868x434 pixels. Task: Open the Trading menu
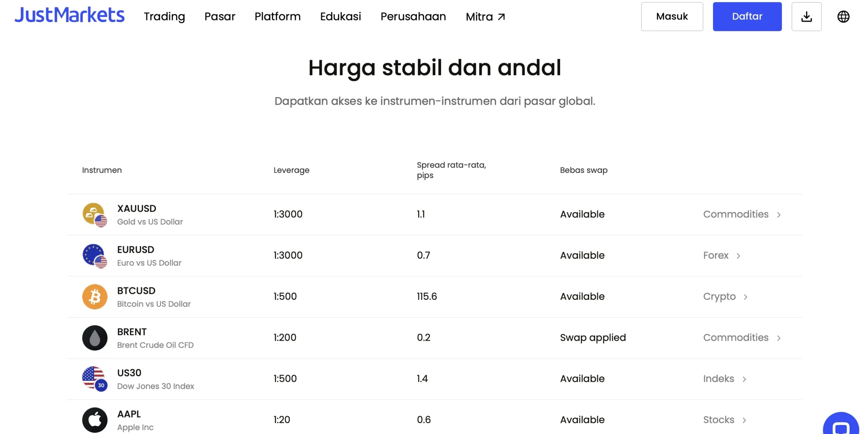[x=164, y=16]
